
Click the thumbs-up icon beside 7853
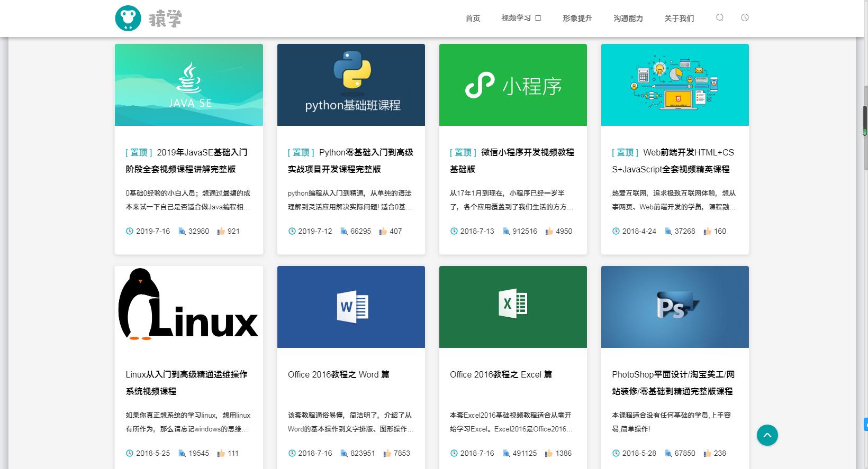point(387,453)
